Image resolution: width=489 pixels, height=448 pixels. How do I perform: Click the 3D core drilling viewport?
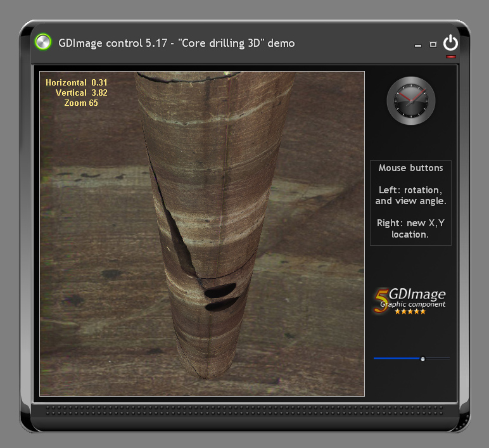(202, 234)
